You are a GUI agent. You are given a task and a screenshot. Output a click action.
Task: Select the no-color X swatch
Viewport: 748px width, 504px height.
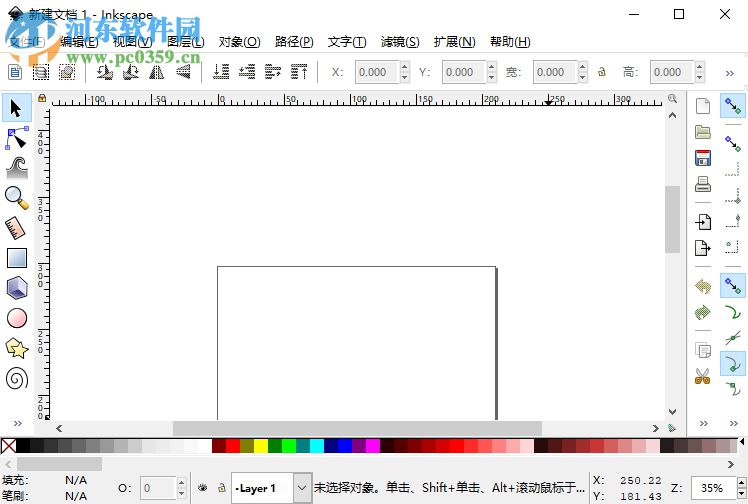(x=9, y=446)
